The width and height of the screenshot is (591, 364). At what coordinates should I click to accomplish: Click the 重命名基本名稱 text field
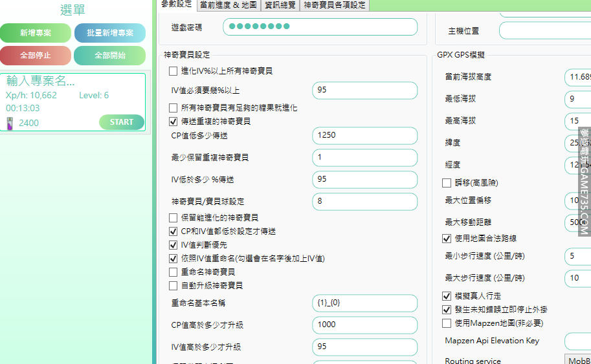click(364, 303)
